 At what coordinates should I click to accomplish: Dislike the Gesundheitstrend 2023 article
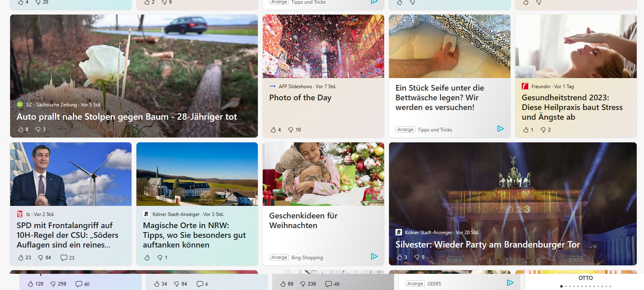[543, 130]
